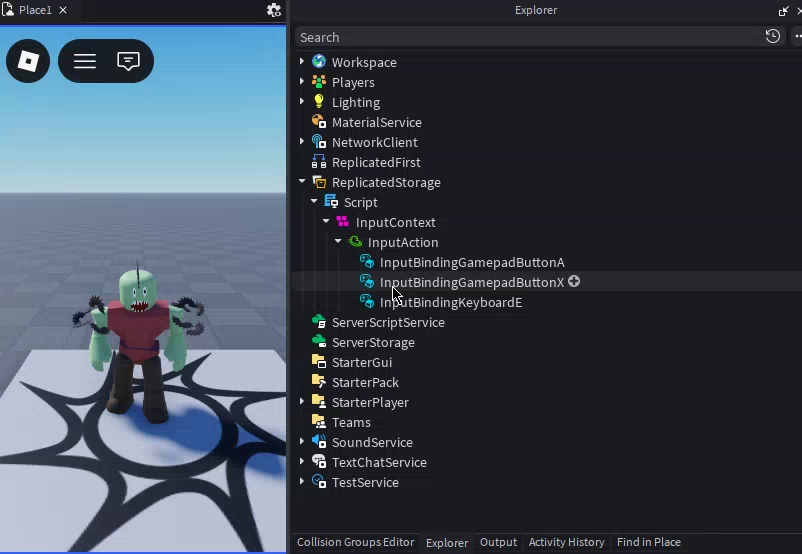Click the ReplicatedFirst icon
Image resolution: width=802 pixels, height=554 pixels.
coord(319,162)
